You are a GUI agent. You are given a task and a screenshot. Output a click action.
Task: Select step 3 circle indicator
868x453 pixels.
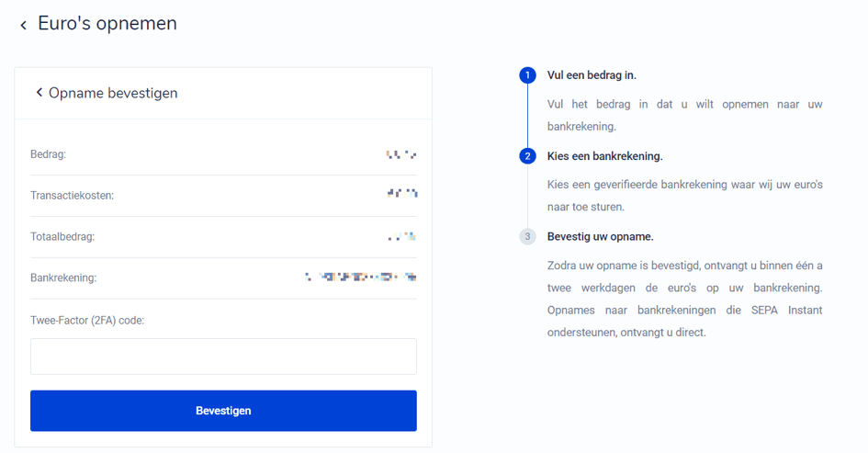tap(527, 236)
